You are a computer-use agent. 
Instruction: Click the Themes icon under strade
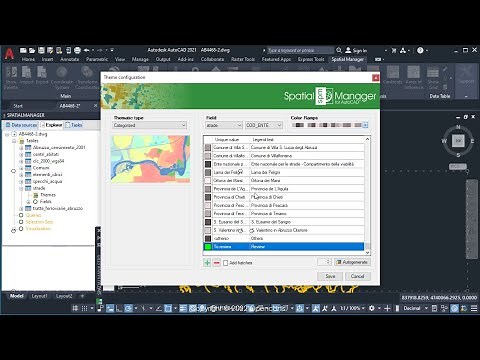click(x=35, y=195)
